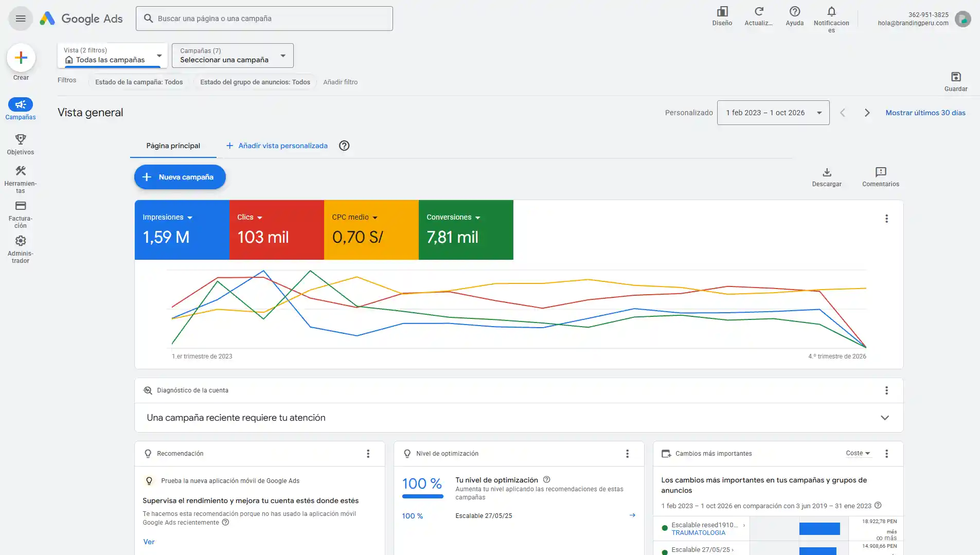Image resolution: width=980 pixels, height=555 pixels.
Task: Click Estado del grupo de anuncios filter
Action: (255, 82)
